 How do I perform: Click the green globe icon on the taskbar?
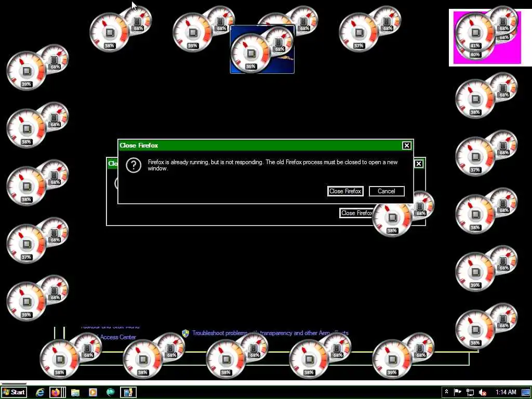110,392
